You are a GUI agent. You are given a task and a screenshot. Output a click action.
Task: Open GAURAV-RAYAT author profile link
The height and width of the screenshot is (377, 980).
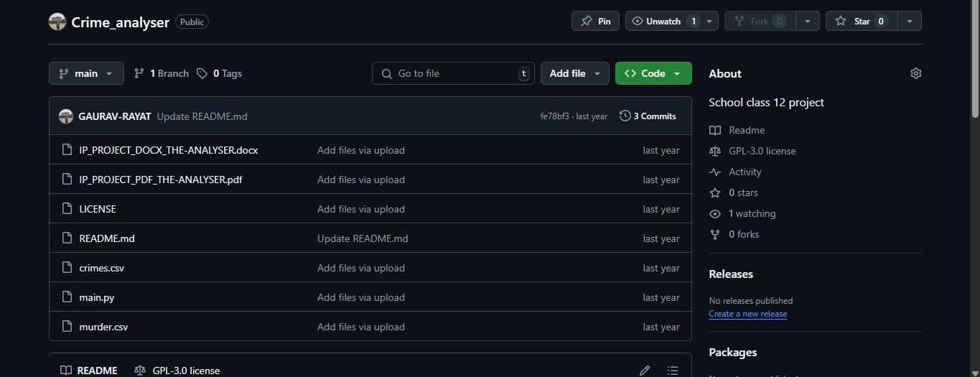tap(115, 116)
